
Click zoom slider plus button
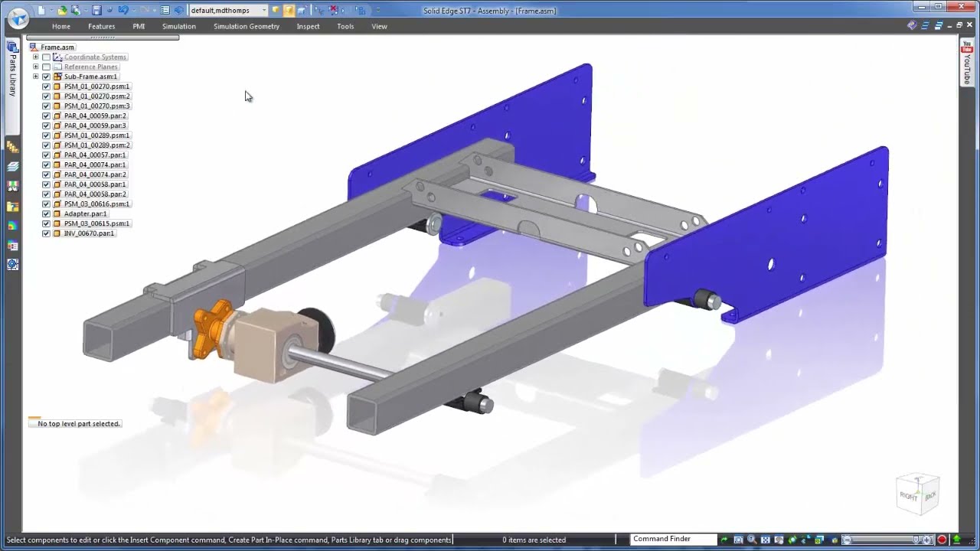pyautogui.click(x=926, y=540)
